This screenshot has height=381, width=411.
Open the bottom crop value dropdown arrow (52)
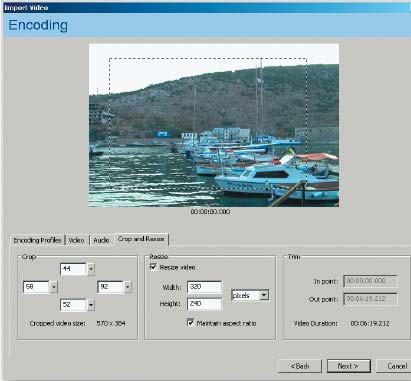91,305
